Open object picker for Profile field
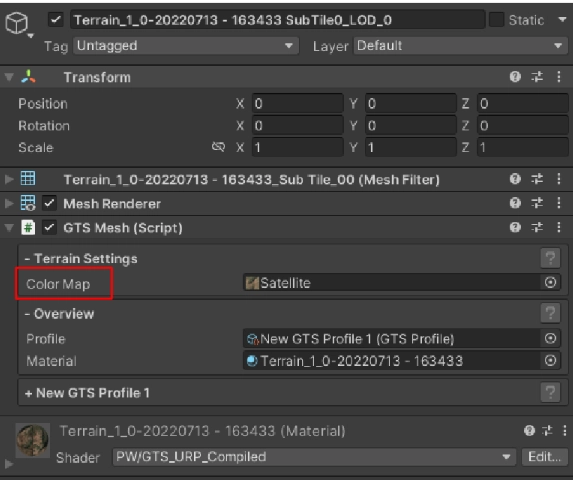This screenshot has width=573, height=480. (550, 339)
